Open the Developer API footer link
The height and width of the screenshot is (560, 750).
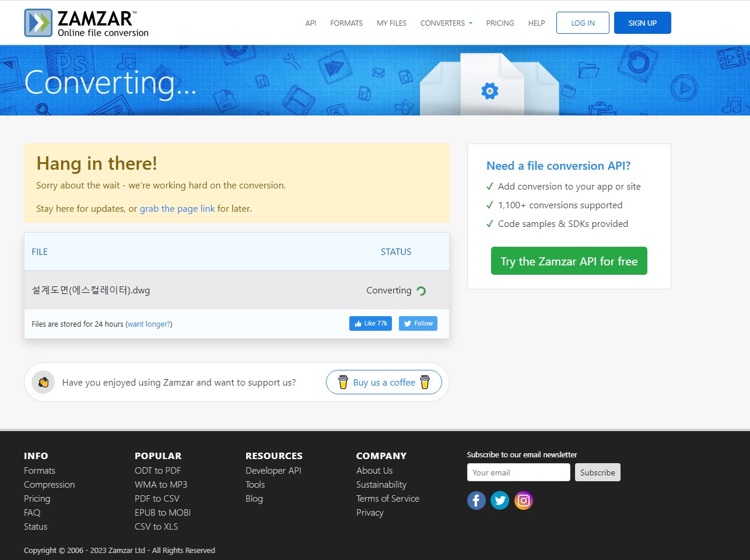(274, 471)
